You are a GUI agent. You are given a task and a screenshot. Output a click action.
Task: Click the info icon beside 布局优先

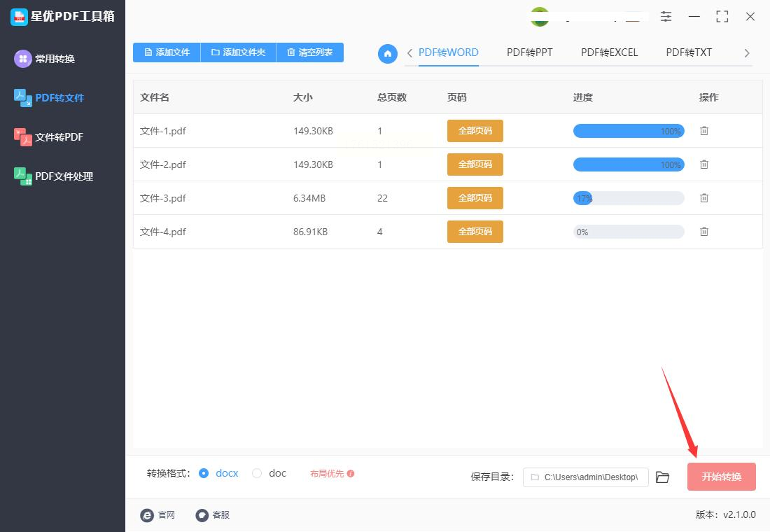coord(351,473)
